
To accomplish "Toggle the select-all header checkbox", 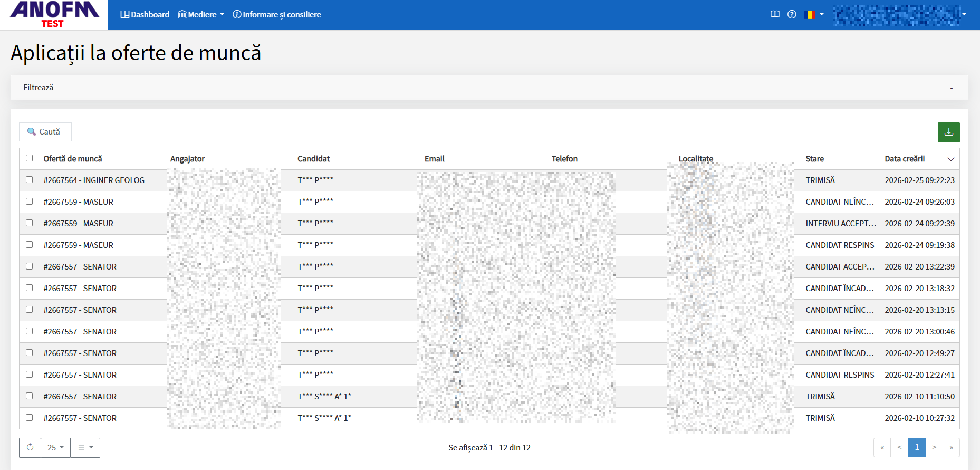I will (x=30, y=158).
